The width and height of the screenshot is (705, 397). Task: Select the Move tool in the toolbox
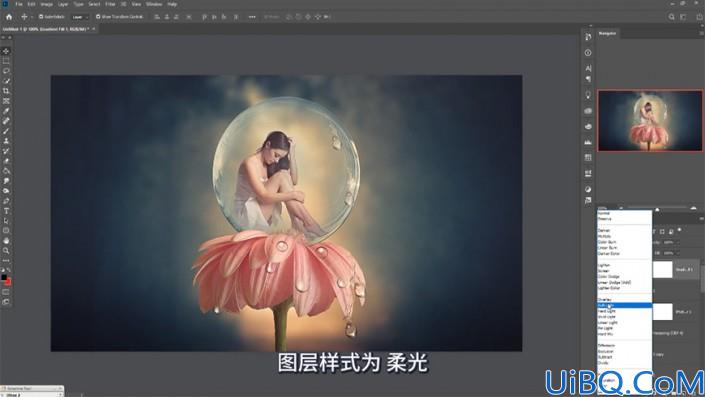pos(6,51)
